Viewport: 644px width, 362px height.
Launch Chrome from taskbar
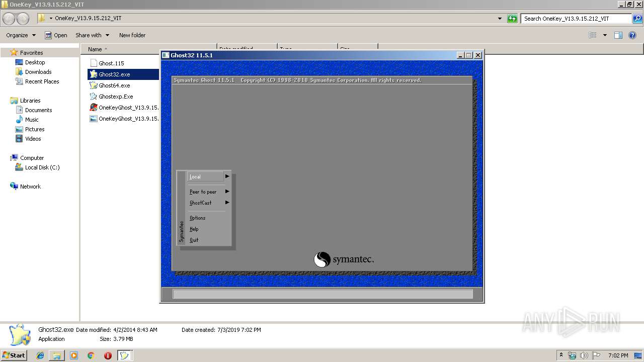(x=91, y=355)
